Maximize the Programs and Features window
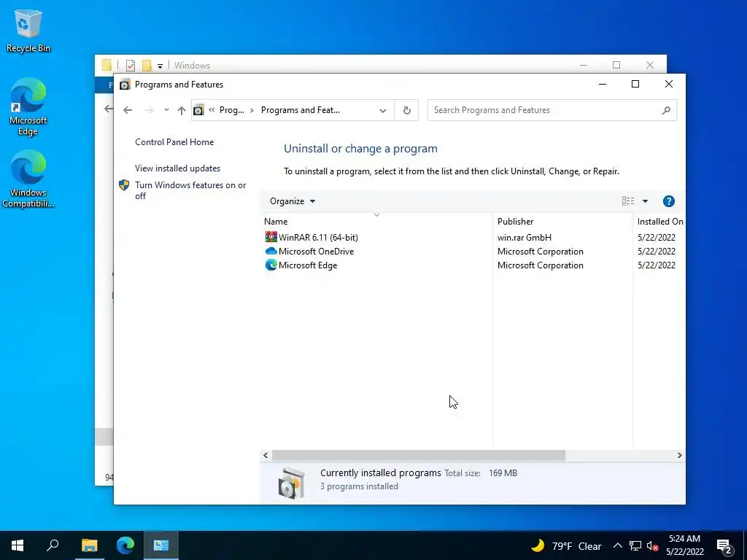Screen dimensions: 747x560 pos(635,85)
